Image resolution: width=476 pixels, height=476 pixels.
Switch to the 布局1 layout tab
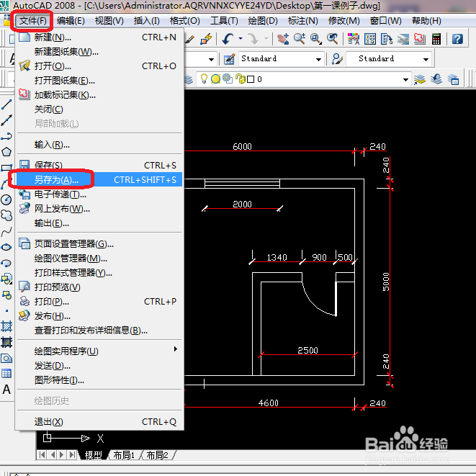point(124,455)
